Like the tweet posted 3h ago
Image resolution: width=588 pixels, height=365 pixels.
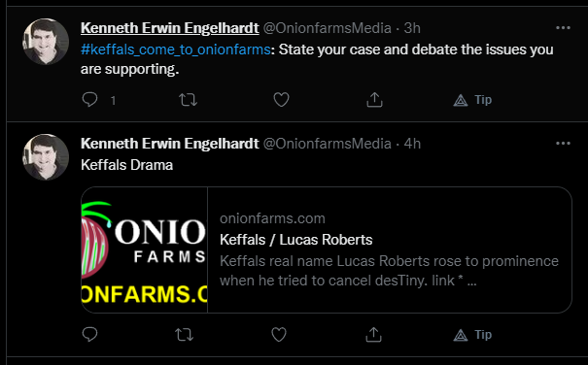[281, 100]
